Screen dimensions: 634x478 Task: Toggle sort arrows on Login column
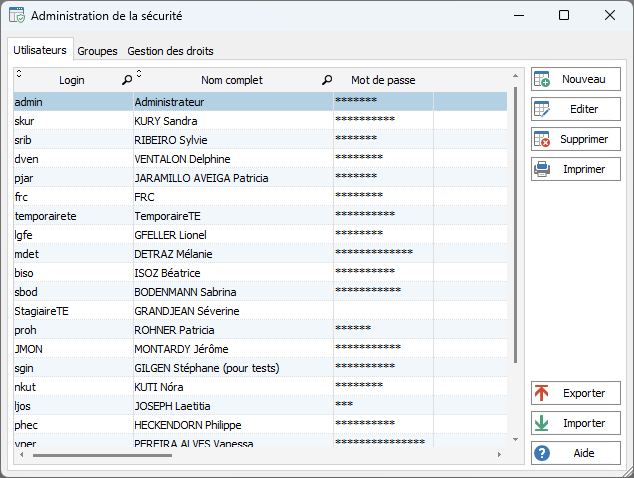click(x=19, y=74)
